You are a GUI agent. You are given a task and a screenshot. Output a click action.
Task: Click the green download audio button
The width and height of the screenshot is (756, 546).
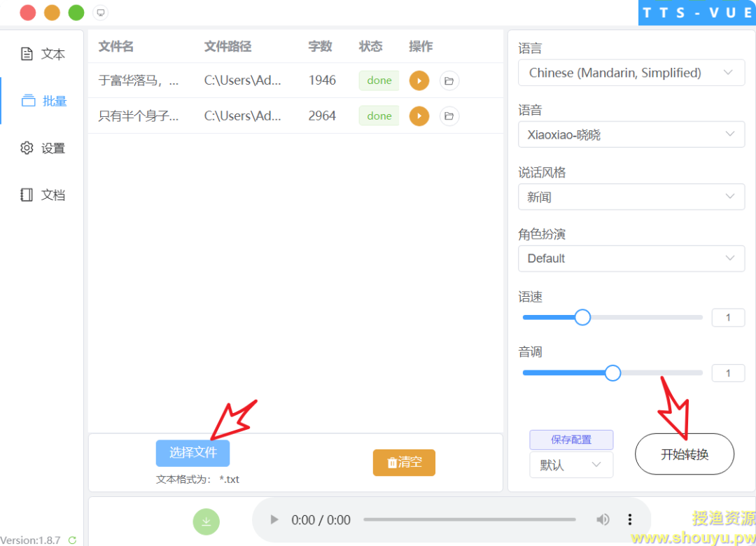(206, 521)
